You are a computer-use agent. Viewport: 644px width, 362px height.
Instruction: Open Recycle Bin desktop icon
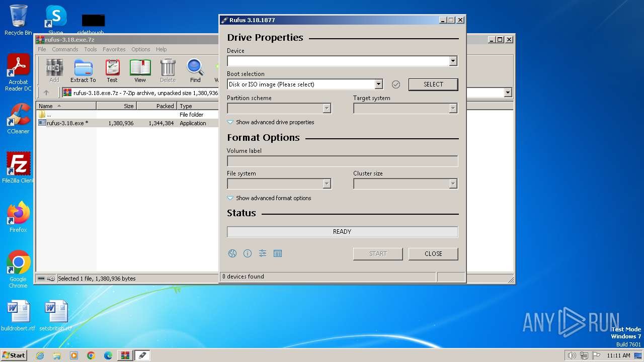point(18,20)
